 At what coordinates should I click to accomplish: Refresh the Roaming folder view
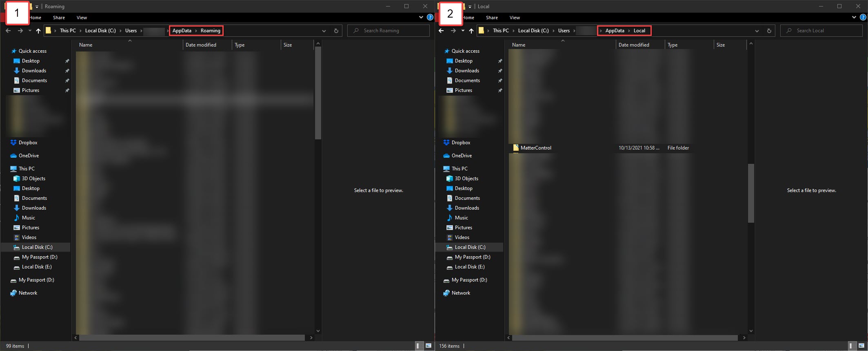[x=336, y=31]
